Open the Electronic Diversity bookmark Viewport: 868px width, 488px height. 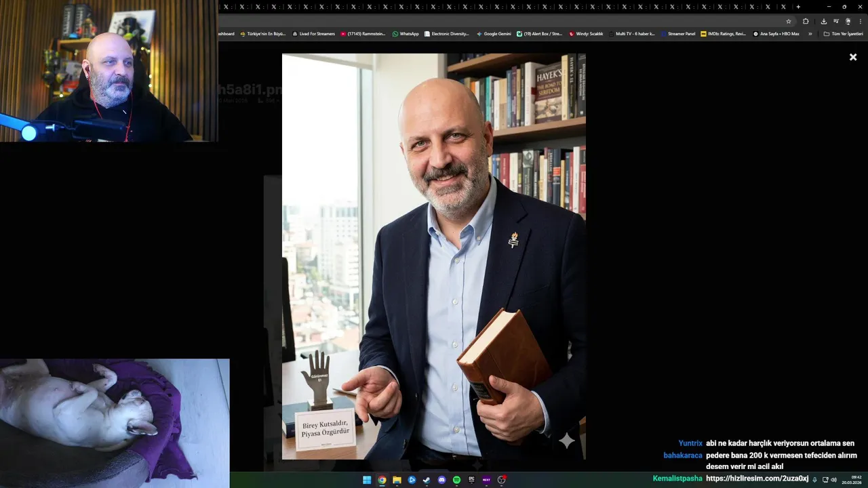click(446, 34)
